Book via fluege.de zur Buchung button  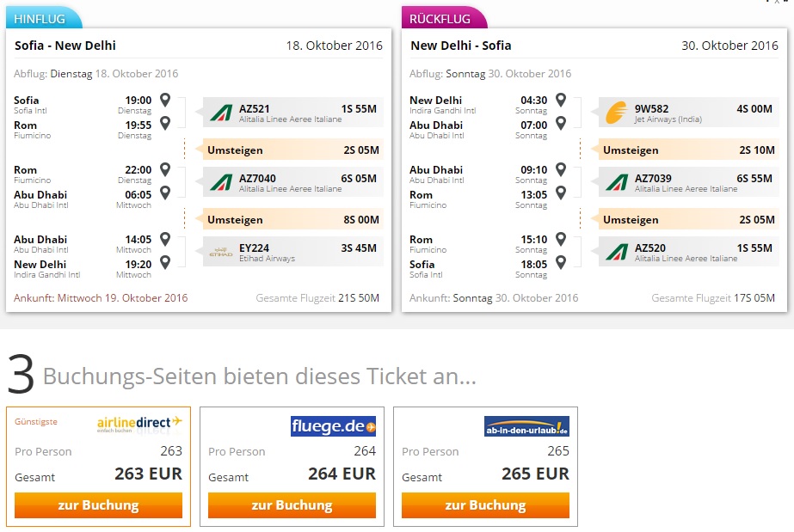[x=292, y=505]
